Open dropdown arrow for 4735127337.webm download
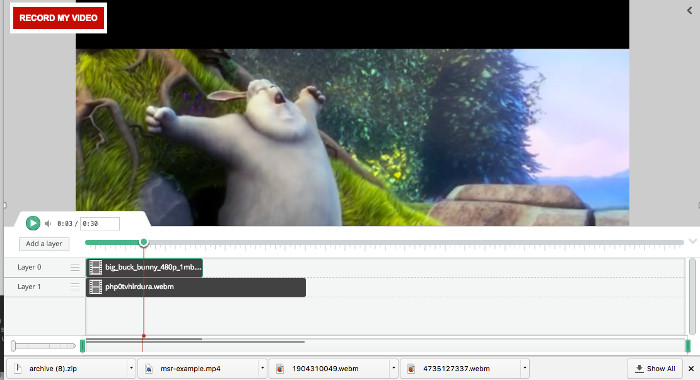700x380 pixels. coord(525,368)
